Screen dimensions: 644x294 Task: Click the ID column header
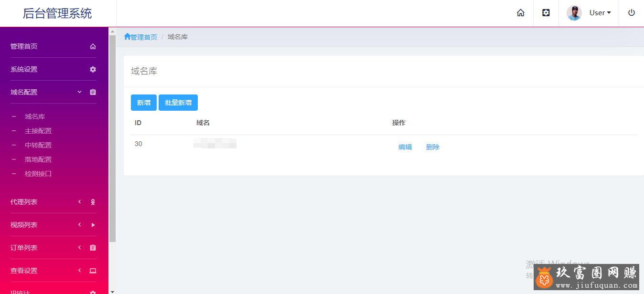[138, 123]
